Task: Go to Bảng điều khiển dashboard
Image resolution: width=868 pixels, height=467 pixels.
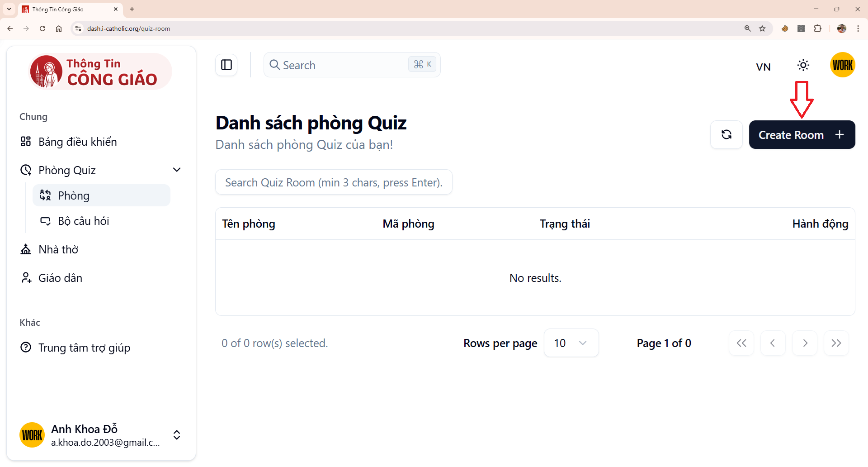Action: (x=77, y=142)
